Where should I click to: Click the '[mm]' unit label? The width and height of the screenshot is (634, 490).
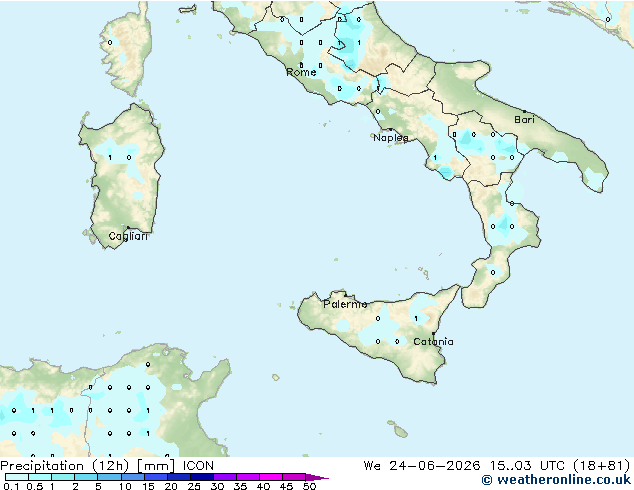click(156, 466)
